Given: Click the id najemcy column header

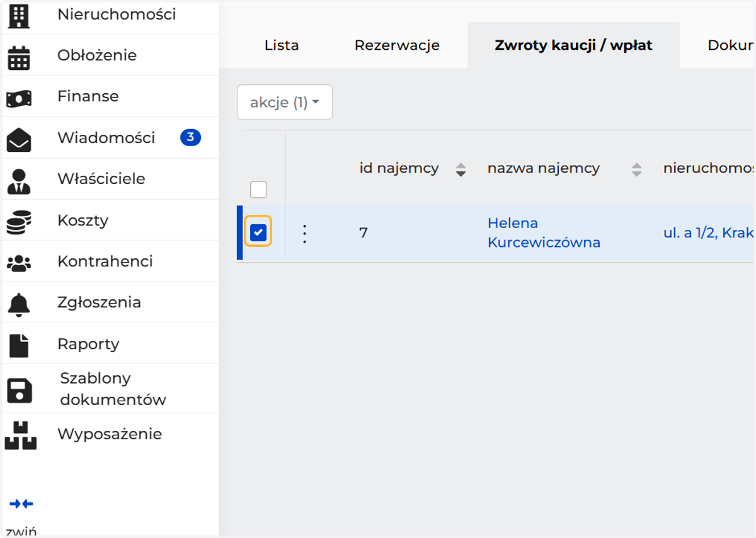Looking at the screenshot, I should click(x=399, y=169).
